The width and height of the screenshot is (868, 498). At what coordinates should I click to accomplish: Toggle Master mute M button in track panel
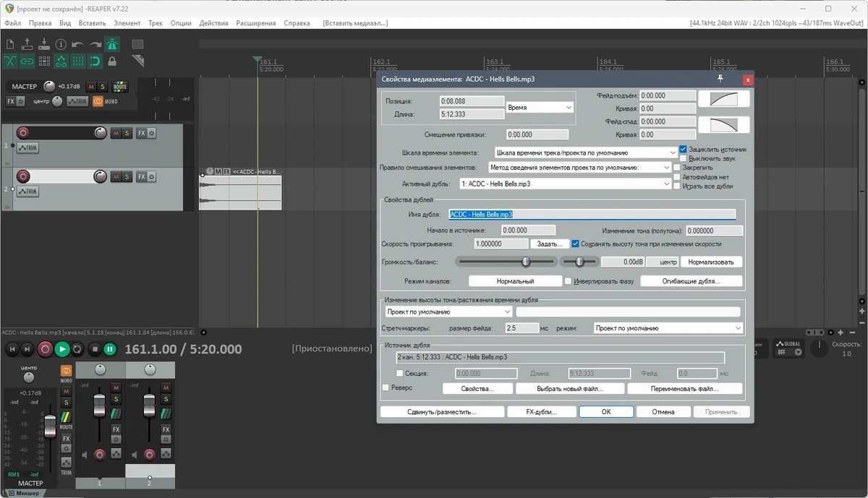coord(91,87)
